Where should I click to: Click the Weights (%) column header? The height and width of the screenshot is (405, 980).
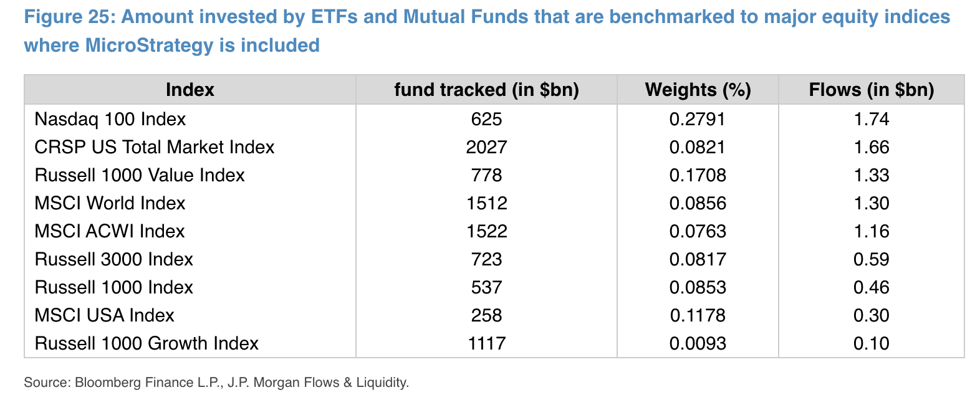click(x=698, y=90)
